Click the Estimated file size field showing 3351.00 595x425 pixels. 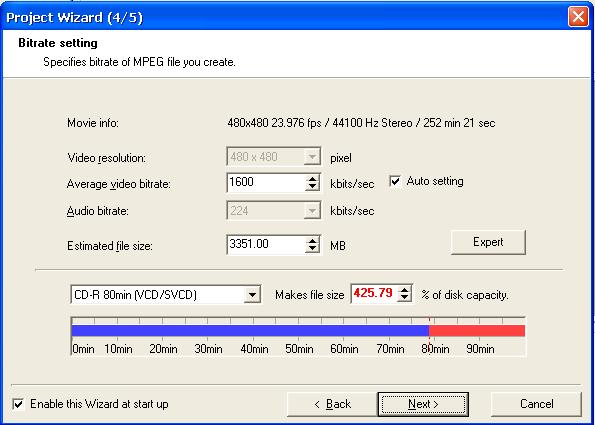pos(266,245)
